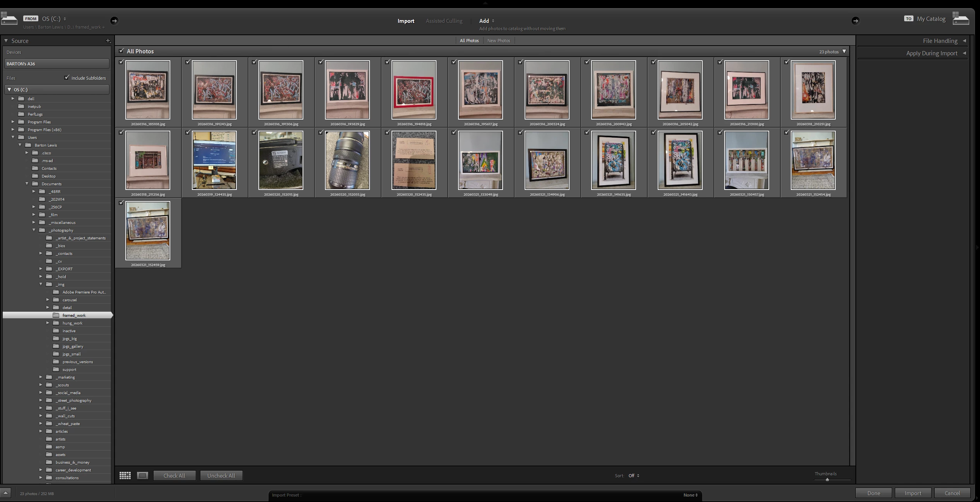Adjust the Thumbnails size slider

pyautogui.click(x=827, y=480)
